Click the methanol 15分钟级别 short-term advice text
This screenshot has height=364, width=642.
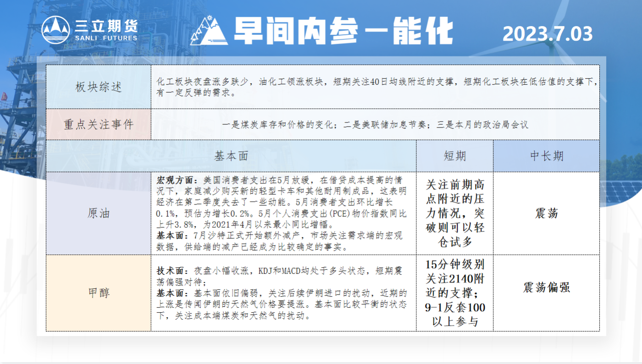pos(455,292)
